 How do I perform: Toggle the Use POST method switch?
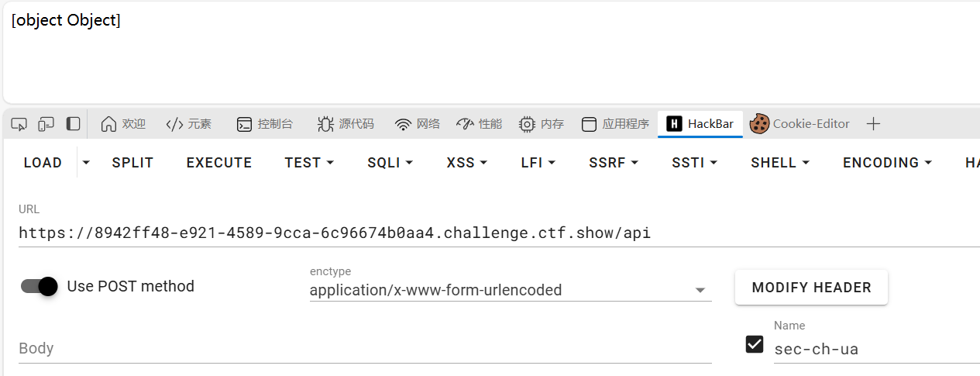point(39,286)
